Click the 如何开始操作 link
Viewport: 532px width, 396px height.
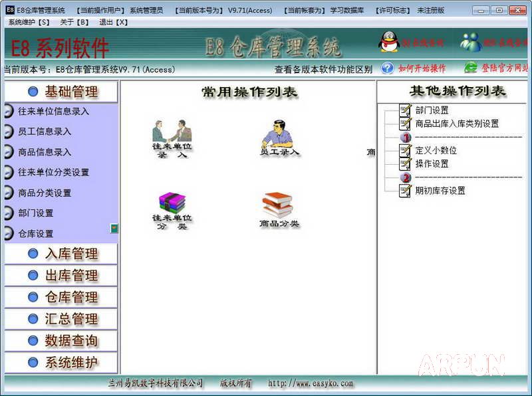(422, 68)
